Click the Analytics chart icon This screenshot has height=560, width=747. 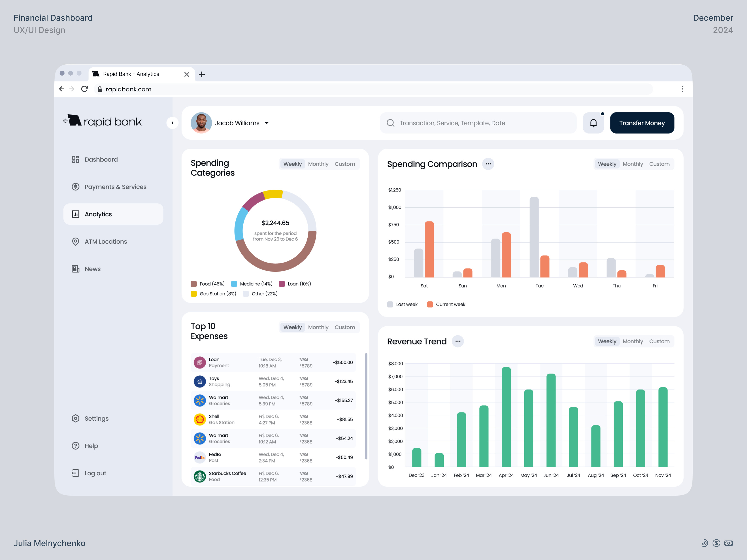[x=76, y=214]
